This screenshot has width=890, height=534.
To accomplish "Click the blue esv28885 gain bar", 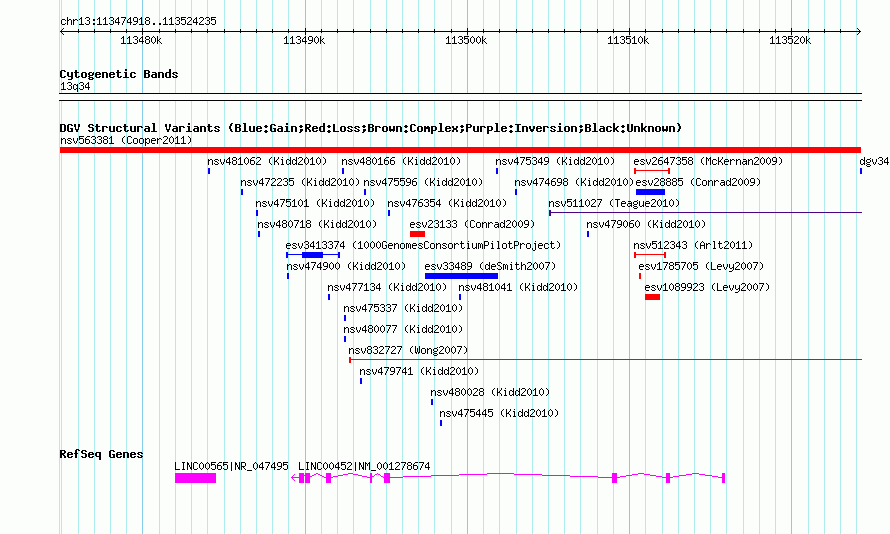I will click(650, 192).
